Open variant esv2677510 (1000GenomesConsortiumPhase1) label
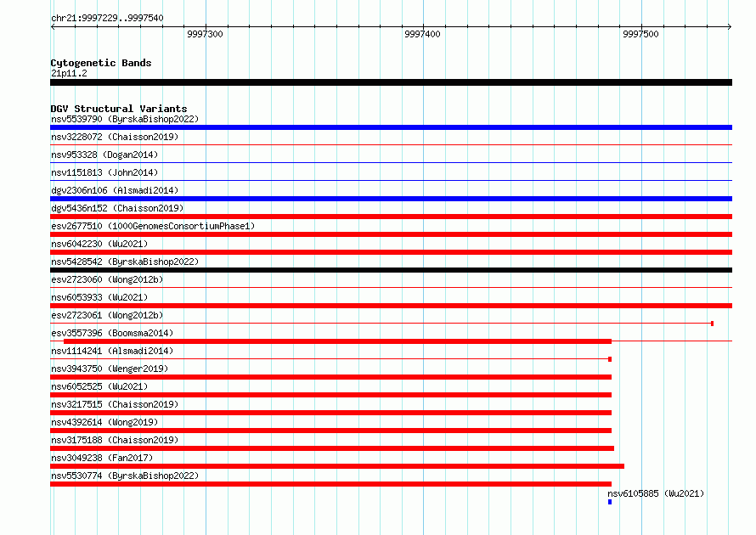This screenshot has height=535, width=756. coord(153,226)
